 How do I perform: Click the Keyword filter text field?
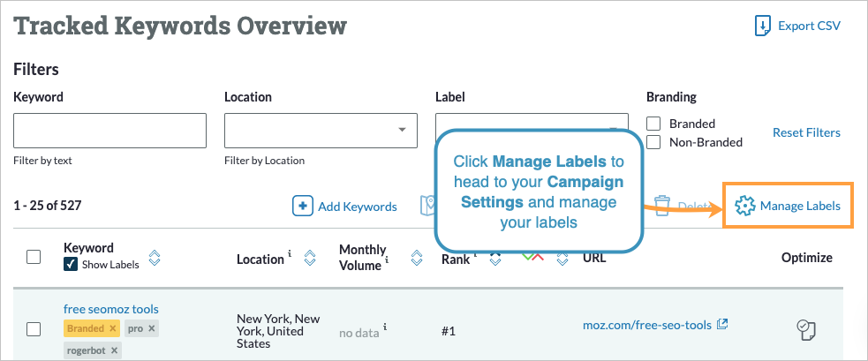109,131
